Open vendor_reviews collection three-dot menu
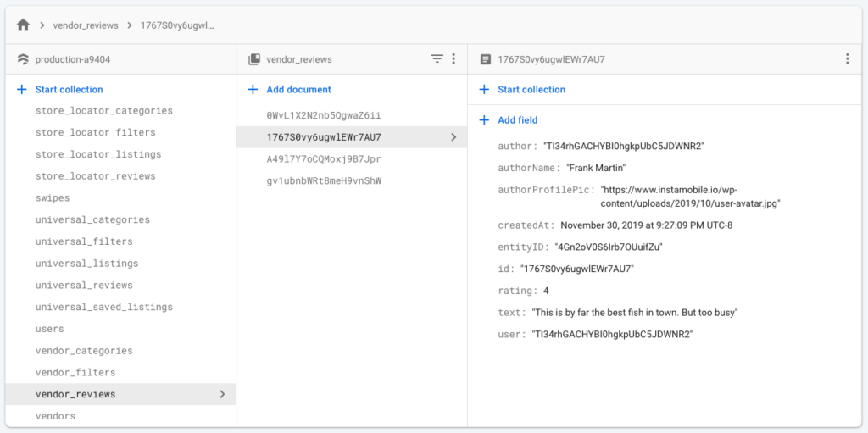868x433 pixels. click(x=453, y=59)
